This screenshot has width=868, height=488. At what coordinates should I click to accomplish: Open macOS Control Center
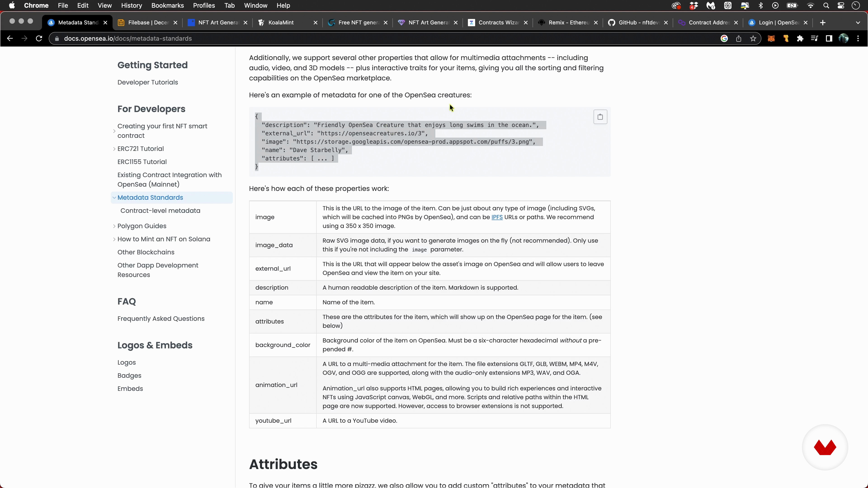coord(841,5)
